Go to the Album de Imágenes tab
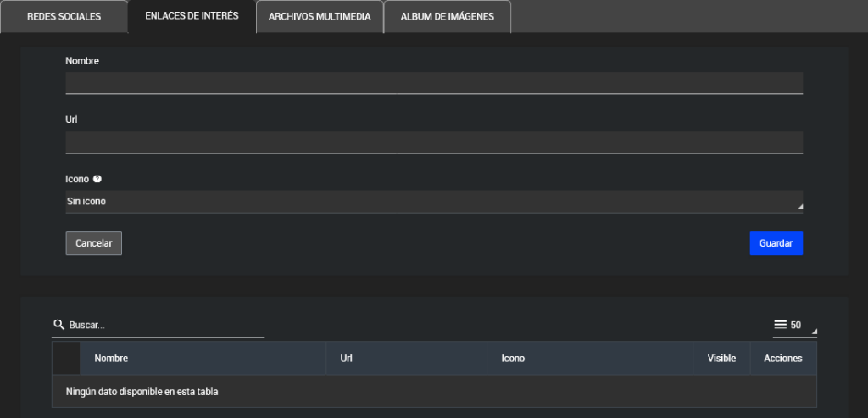Screen dimensions: 868x418 pyautogui.click(x=447, y=17)
